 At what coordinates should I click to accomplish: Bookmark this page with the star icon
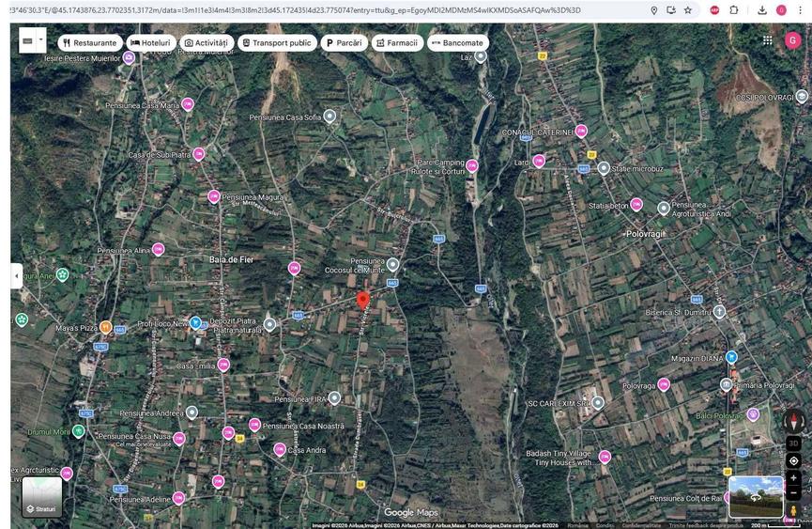point(688,10)
